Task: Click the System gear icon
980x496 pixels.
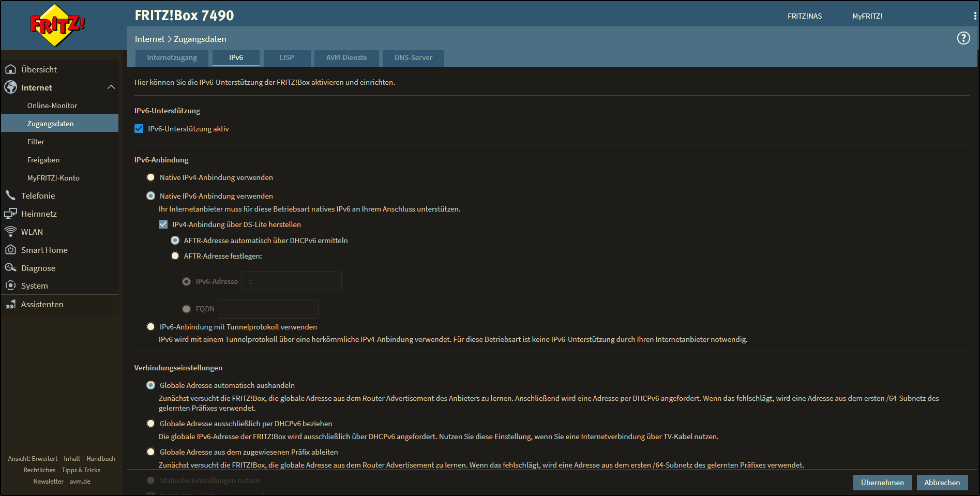Action: point(10,285)
